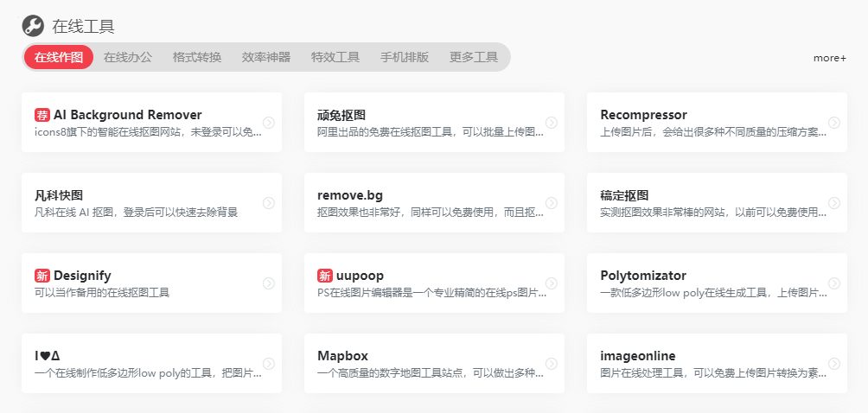Open the Recompressor title link
Image resolution: width=868 pixels, height=413 pixels.
(x=644, y=115)
